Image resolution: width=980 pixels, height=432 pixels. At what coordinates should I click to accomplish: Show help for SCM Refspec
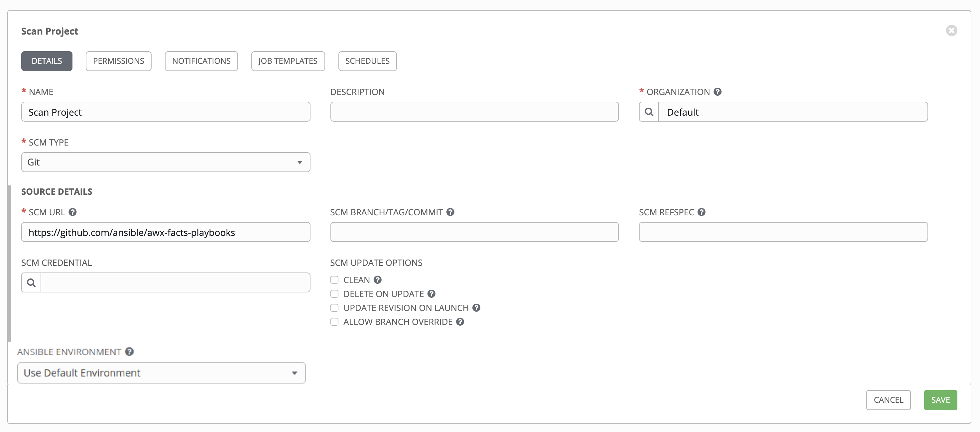tap(701, 212)
